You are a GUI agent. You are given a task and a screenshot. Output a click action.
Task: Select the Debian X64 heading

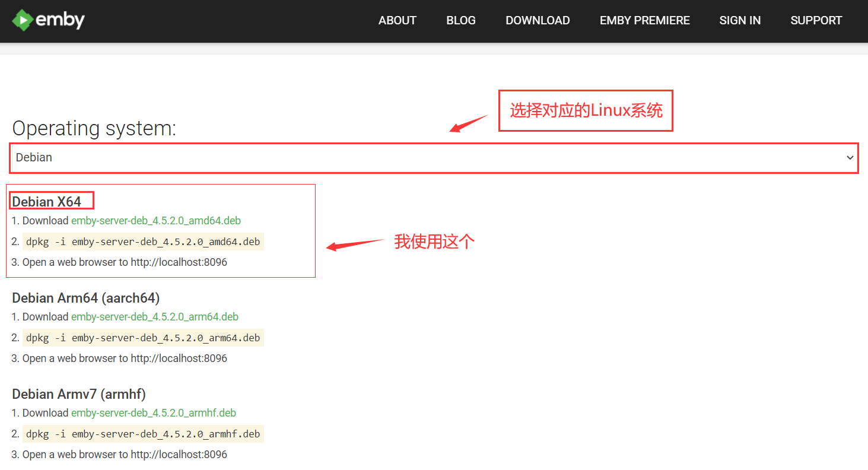(x=47, y=202)
